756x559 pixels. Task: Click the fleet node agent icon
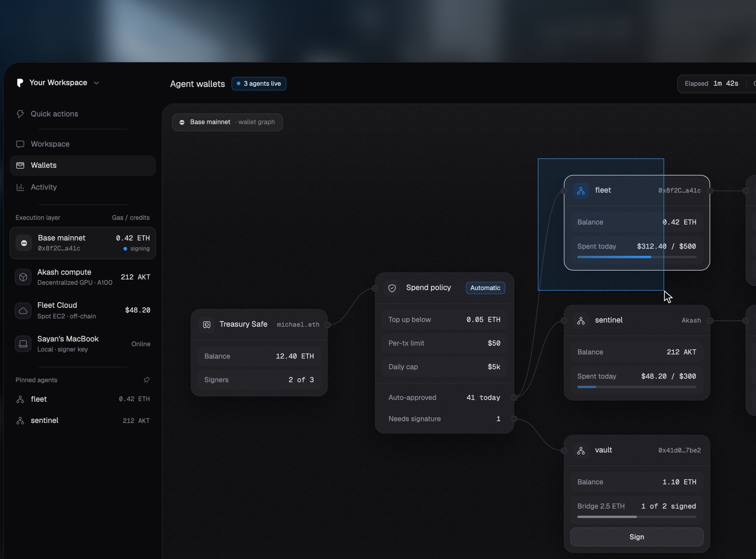coord(581,191)
